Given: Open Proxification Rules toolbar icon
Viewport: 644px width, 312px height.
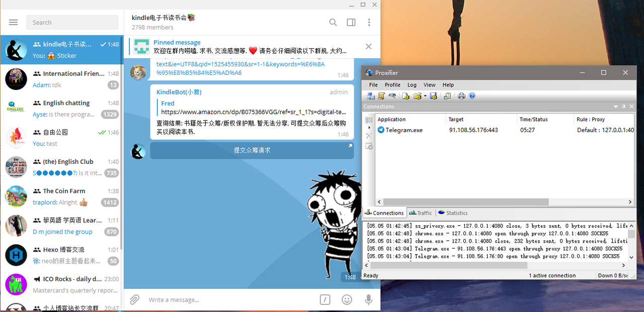Looking at the screenshot, I should [381, 96].
